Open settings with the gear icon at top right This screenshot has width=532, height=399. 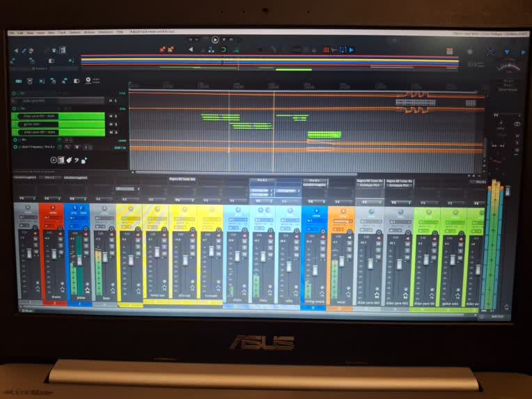470,52
